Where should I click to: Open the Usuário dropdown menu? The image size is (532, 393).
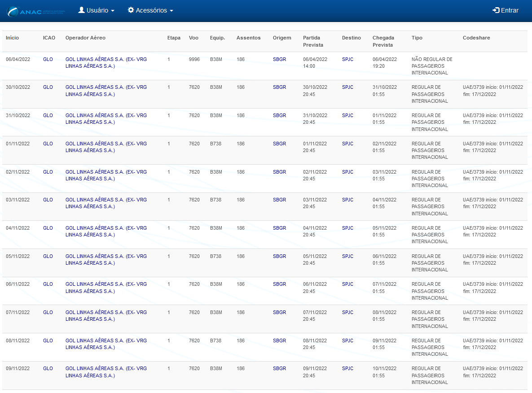97,10
